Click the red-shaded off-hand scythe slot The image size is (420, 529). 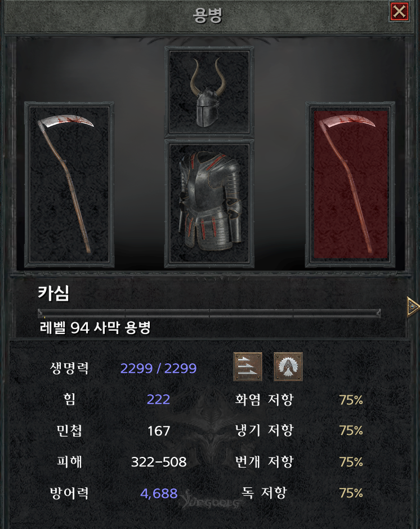(x=350, y=185)
